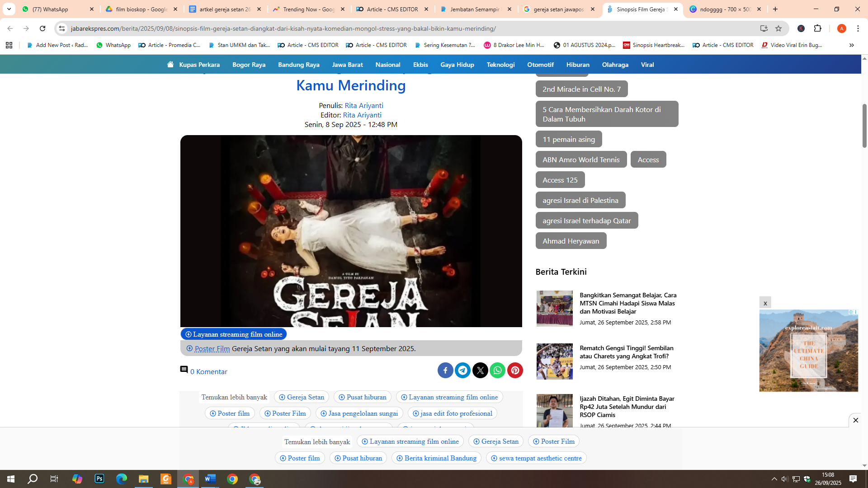Open Microsoft Edge from taskbar

tap(122, 479)
